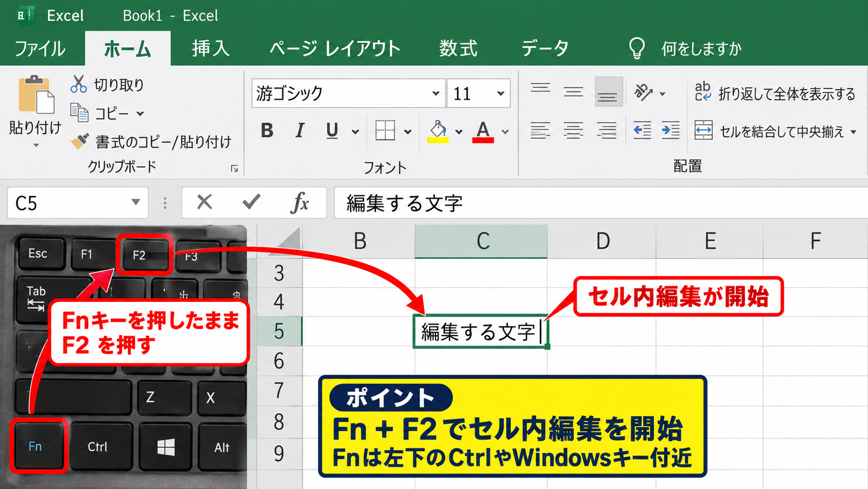Viewport: 868px width, 489px height.
Task: Click the formula bar grip dots
Action: pyautogui.click(x=165, y=203)
